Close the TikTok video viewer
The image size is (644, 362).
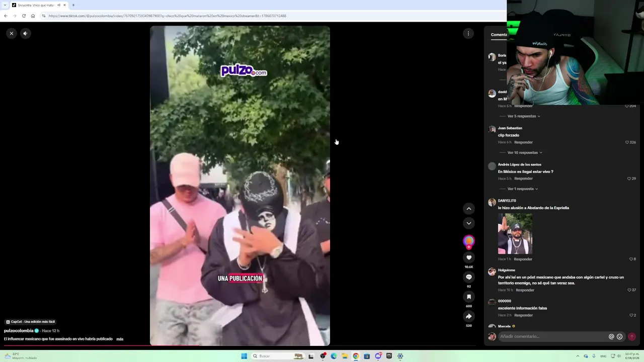[x=12, y=34]
